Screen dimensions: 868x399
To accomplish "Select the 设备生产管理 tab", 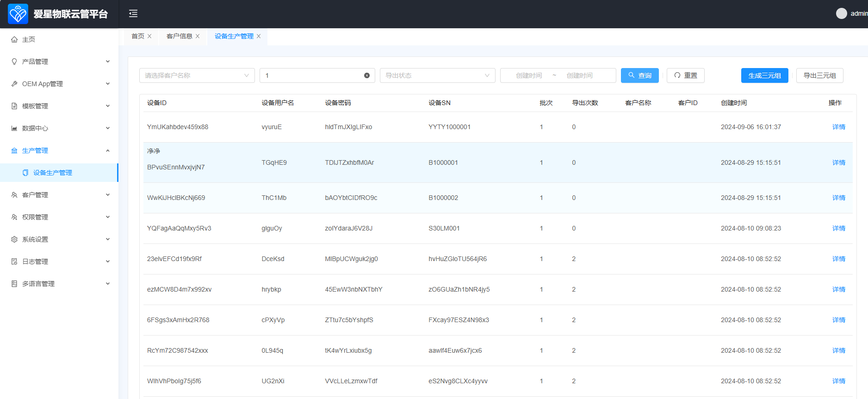I will click(x=234, y=36).
